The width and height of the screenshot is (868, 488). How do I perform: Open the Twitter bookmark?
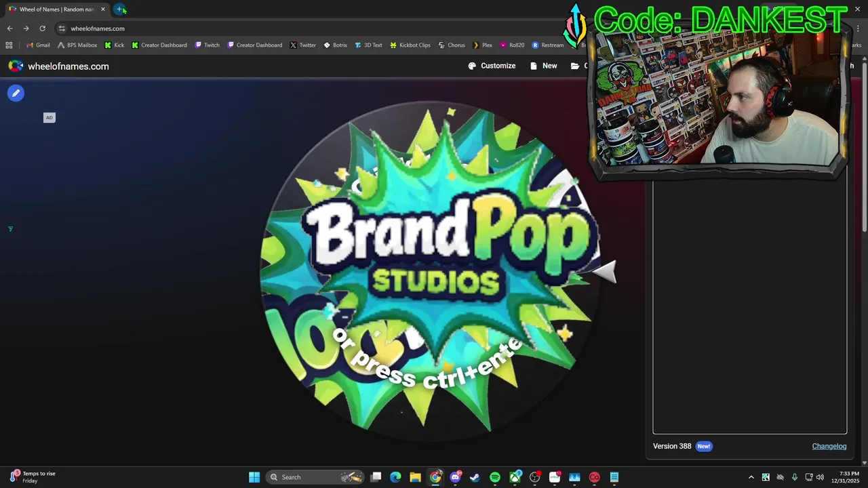(302, 45)
